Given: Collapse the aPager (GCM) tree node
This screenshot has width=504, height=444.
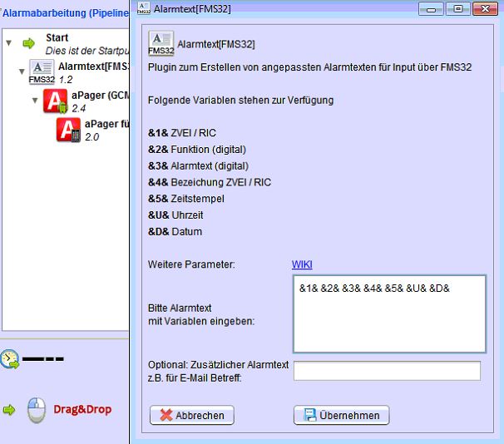Looking at the screenshot, I should [35, 101].
